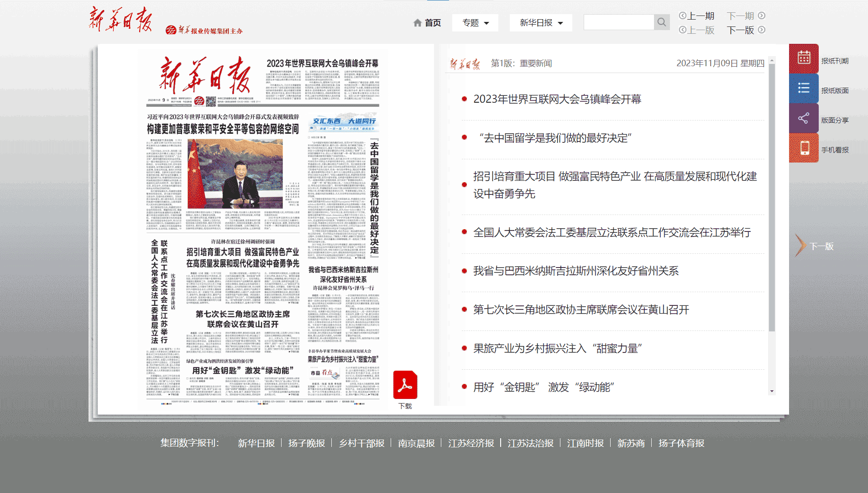Viewport: 868px width, 493px height.
Task: Expand the 专题 dropdown menu
Action: coord(475,23)
